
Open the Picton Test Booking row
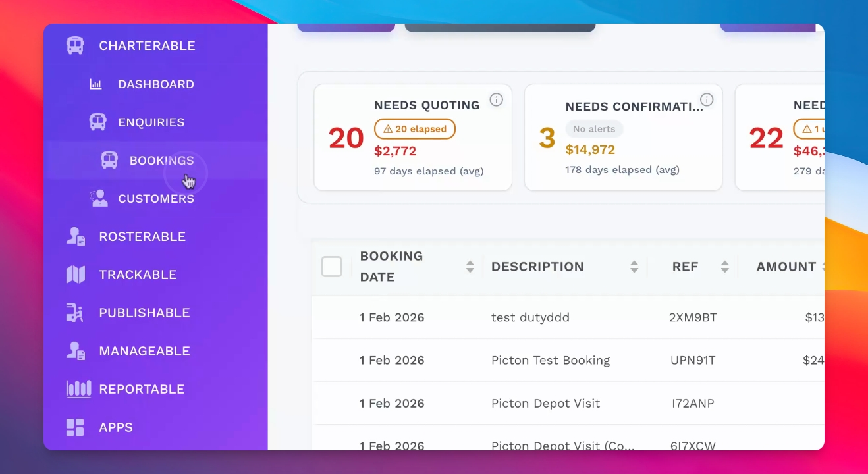[x=551, y=360]
